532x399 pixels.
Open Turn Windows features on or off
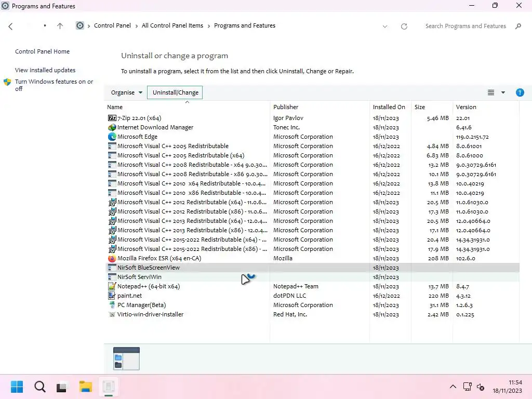pos(54,85)
